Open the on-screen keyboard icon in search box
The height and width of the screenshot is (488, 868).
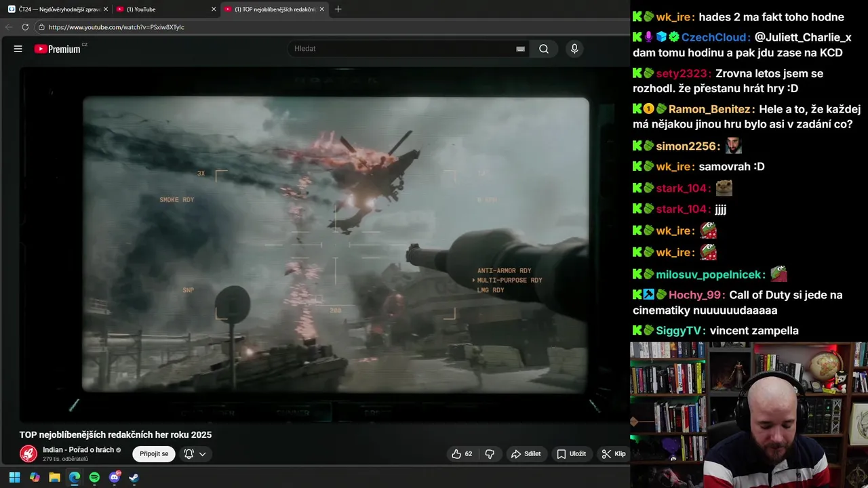coord(520,49)
